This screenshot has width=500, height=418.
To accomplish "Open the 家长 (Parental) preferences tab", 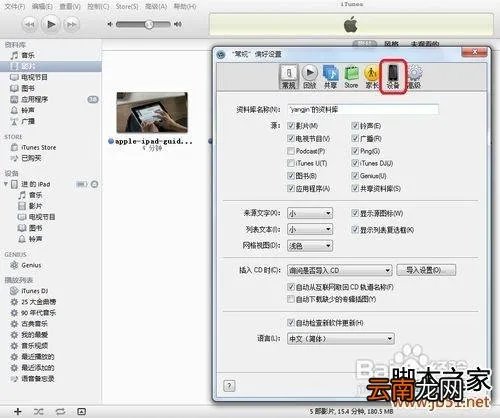I will click(371, 77).
